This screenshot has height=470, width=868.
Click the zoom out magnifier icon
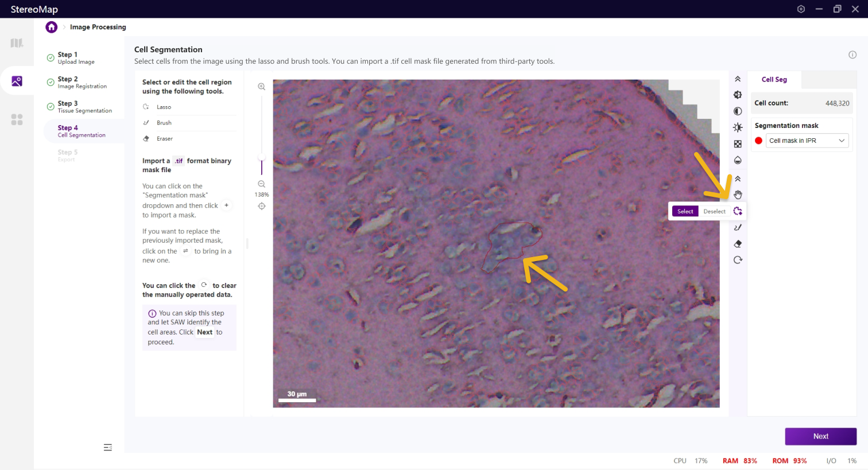pos(262,184)
